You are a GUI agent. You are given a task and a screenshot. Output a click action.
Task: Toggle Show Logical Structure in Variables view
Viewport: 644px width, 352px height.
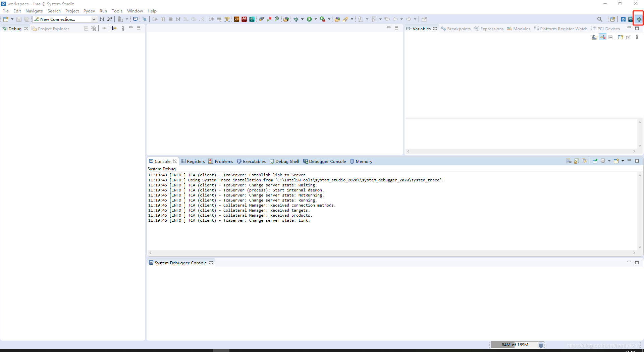pyautogui.click(x=603, y=37)
